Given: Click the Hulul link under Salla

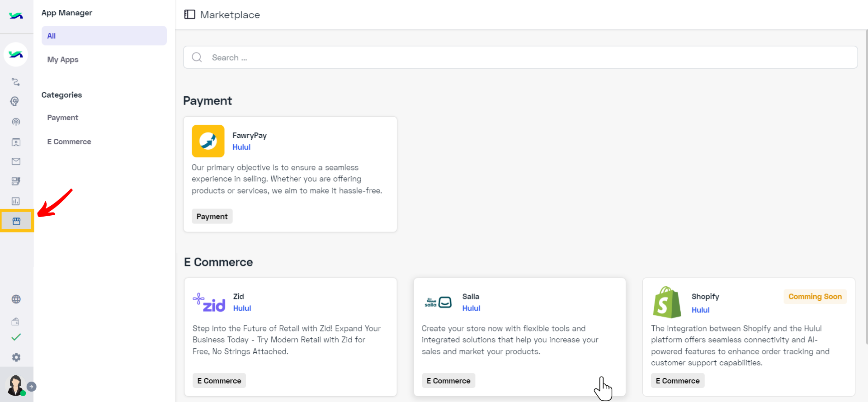Looking at the screenshot, I should 471,308.
